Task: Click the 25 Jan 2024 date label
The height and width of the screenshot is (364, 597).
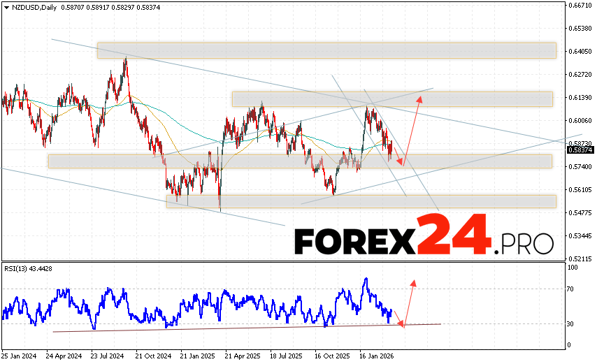Action: 19,356
